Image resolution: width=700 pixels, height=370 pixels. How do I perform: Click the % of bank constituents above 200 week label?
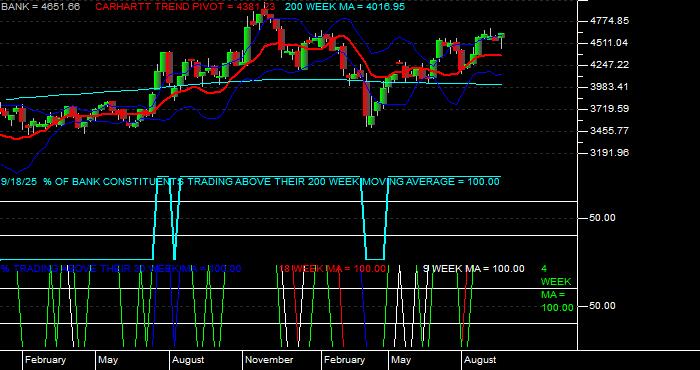[x=250, y=182]
